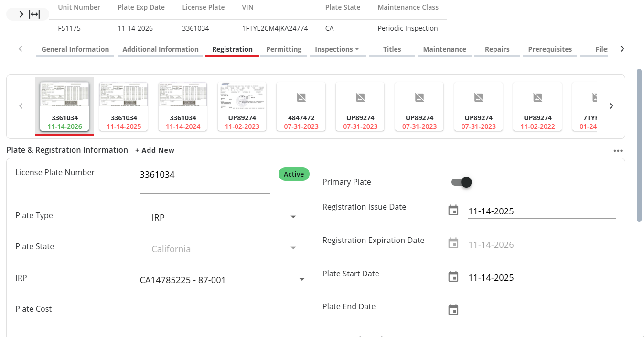Open the Permitting tab

coord(283,49)
